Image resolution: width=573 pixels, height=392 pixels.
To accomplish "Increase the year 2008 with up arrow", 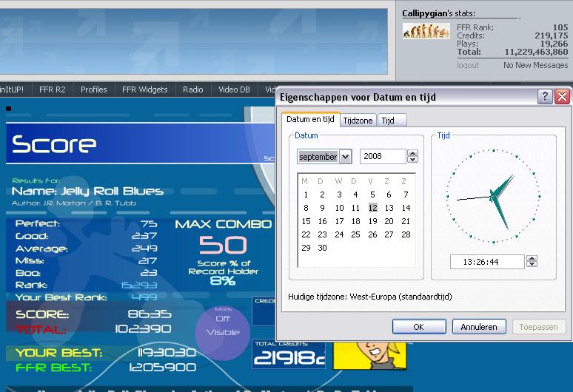I will [x=412, y=153].
